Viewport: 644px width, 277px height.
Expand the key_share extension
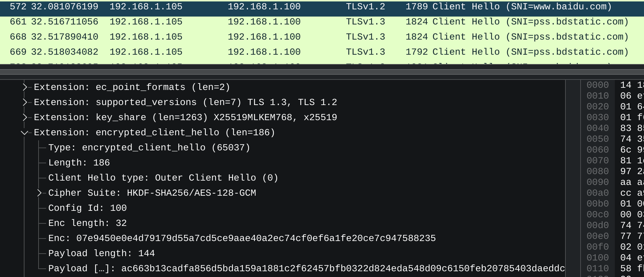[x=25, y=117]
